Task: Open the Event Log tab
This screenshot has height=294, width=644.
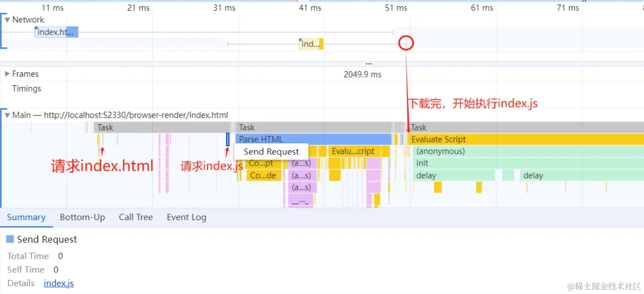Action: [187, 217]
